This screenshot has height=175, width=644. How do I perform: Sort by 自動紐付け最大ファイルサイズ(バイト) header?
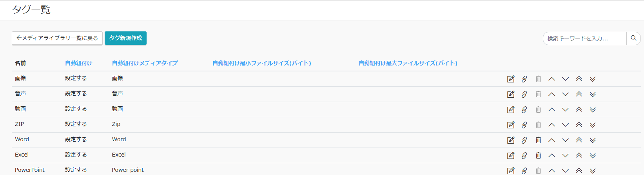[x=408, y=63]
